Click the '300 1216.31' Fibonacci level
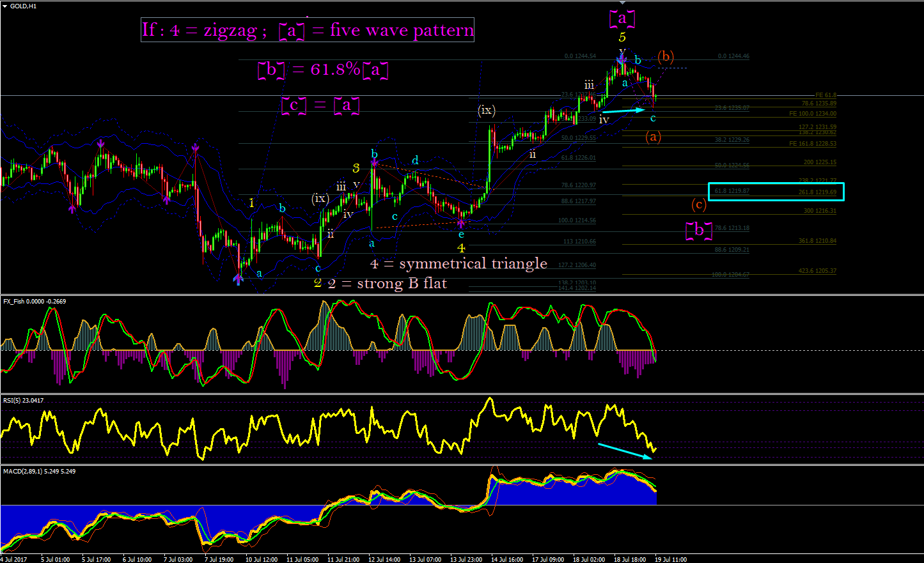 tap(820, 211)
